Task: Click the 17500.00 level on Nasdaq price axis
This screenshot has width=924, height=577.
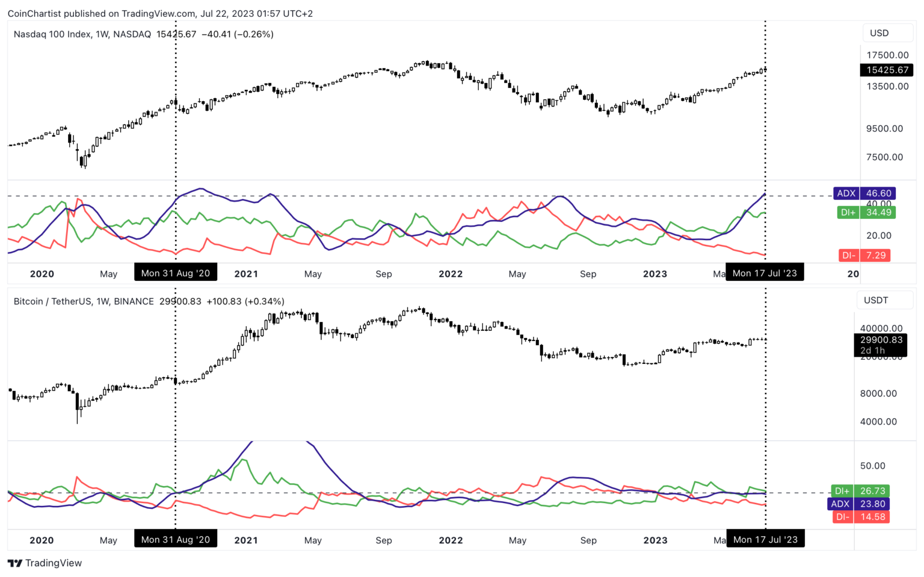Action: click(887, 55)
